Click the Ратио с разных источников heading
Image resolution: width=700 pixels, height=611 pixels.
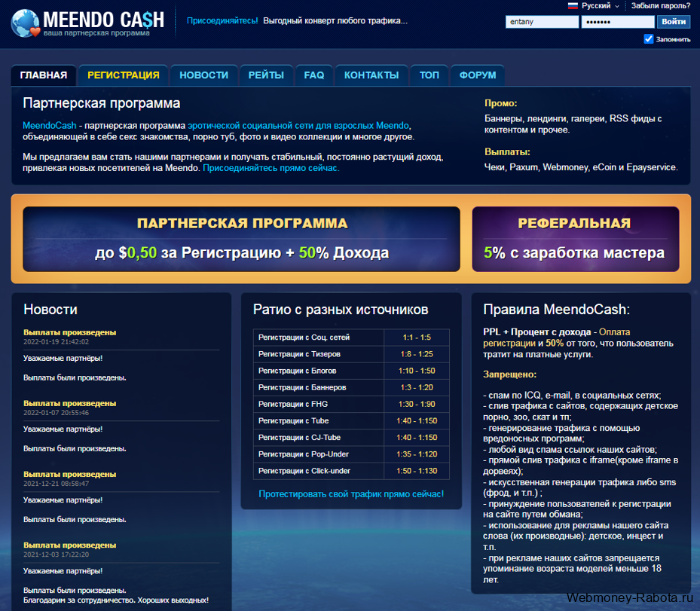tap(341, 310)
